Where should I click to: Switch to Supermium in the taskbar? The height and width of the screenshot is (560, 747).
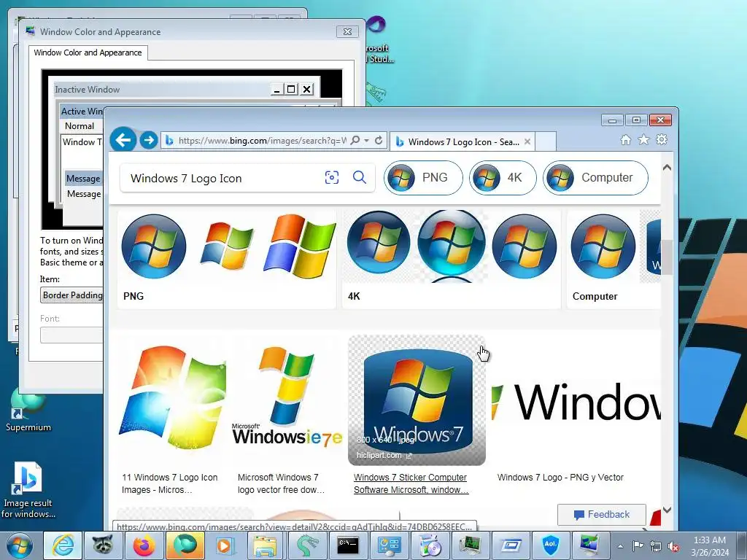[185, 545]
